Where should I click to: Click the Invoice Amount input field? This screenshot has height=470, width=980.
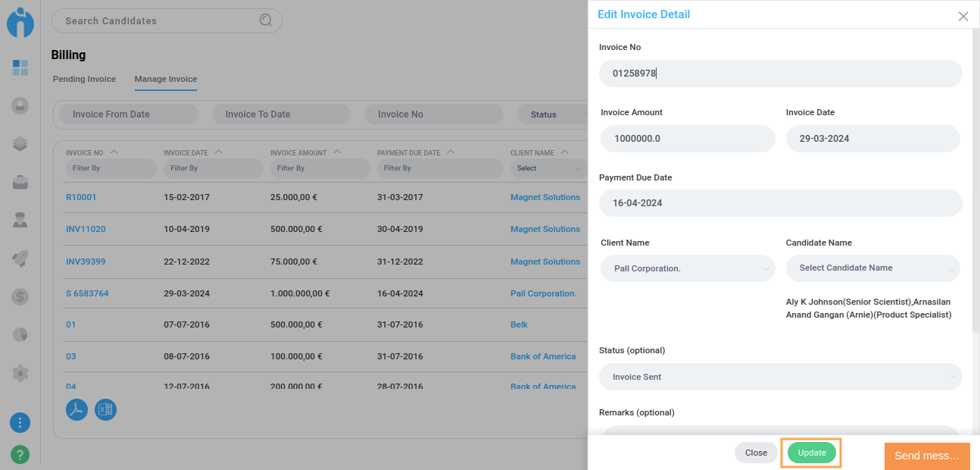tap(688, 139)
